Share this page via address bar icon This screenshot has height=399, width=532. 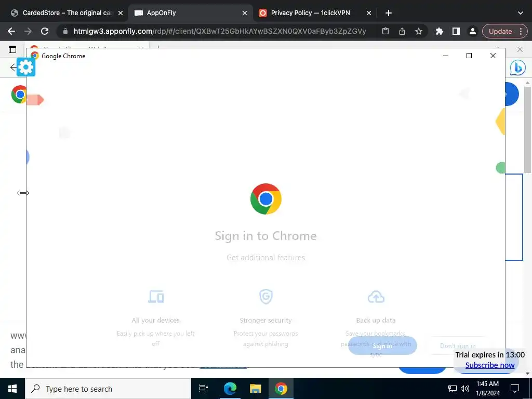(402, 31)
